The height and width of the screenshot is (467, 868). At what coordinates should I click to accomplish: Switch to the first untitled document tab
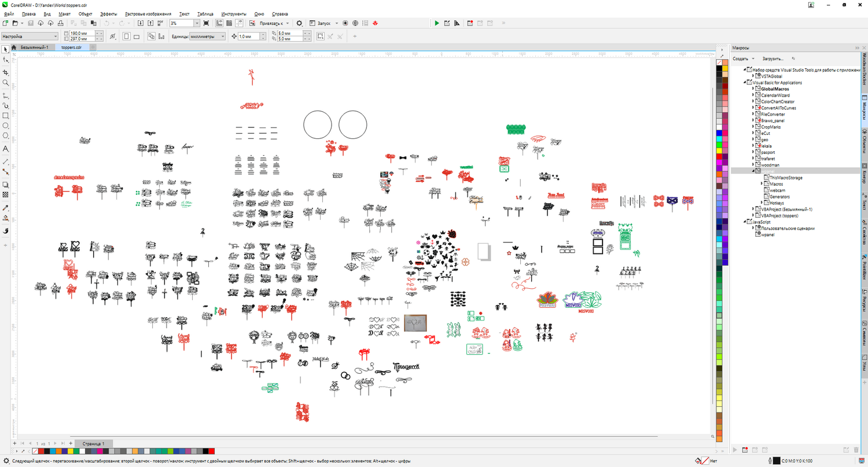(x=35, y=47)
